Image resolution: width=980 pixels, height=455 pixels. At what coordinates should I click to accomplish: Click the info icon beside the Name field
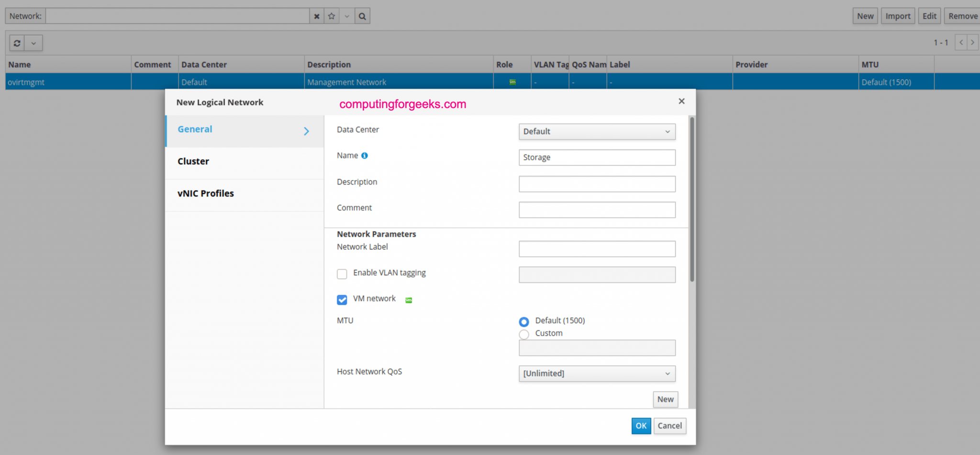pyautogui.click(x=365, y=155)
